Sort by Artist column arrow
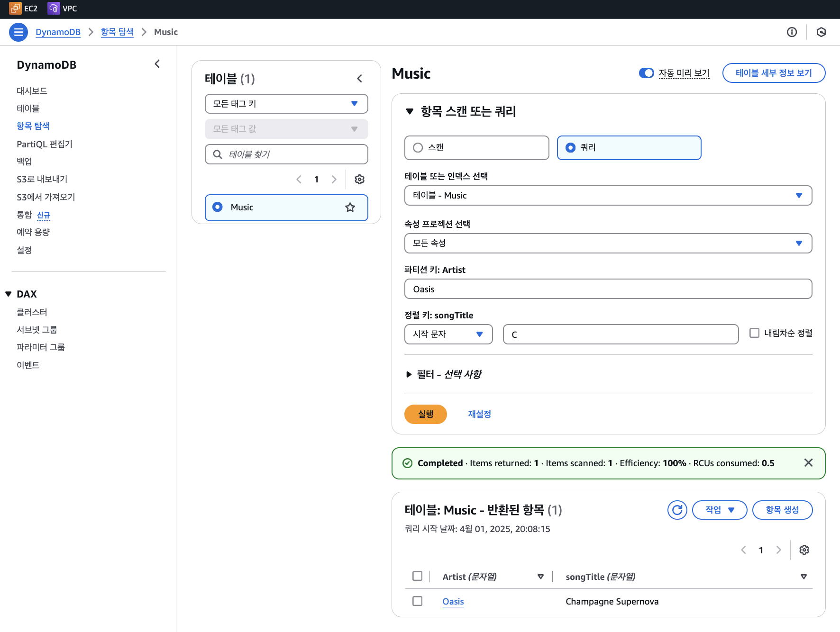 tap(540, 577)
